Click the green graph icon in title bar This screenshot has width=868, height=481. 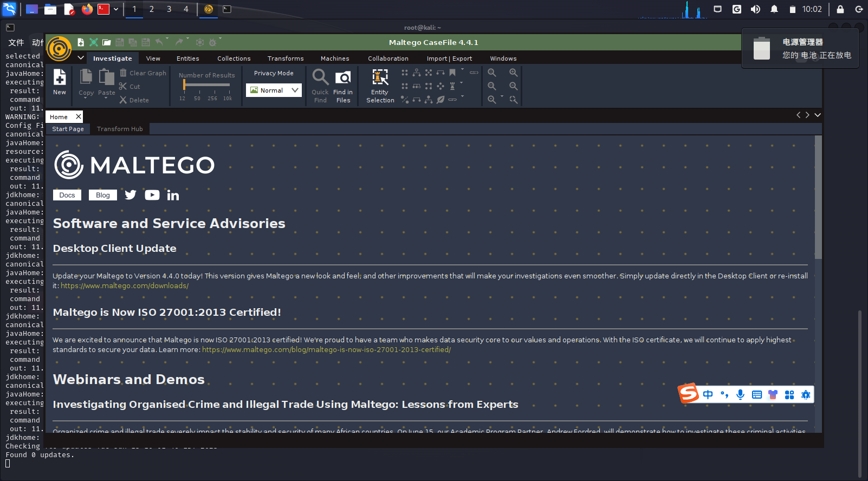point(94,42)
